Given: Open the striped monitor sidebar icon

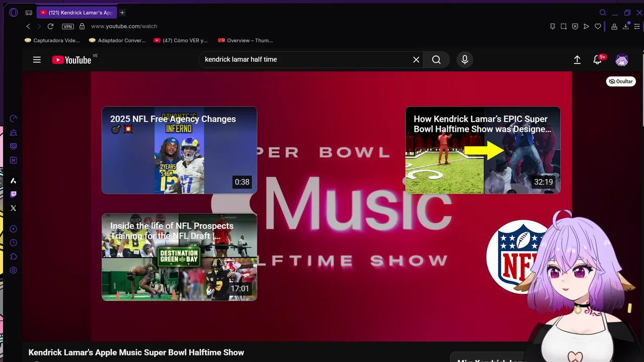Looking at the screenshot, I should 14,146.
